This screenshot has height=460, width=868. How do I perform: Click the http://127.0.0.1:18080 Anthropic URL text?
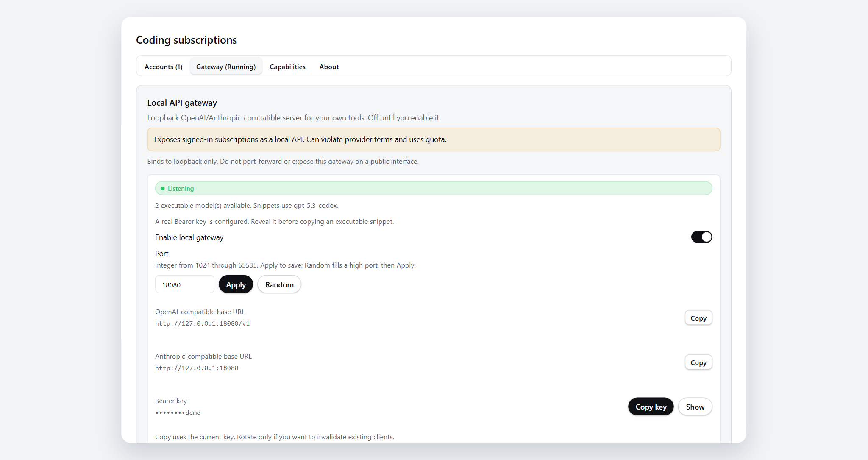point(197,368)
